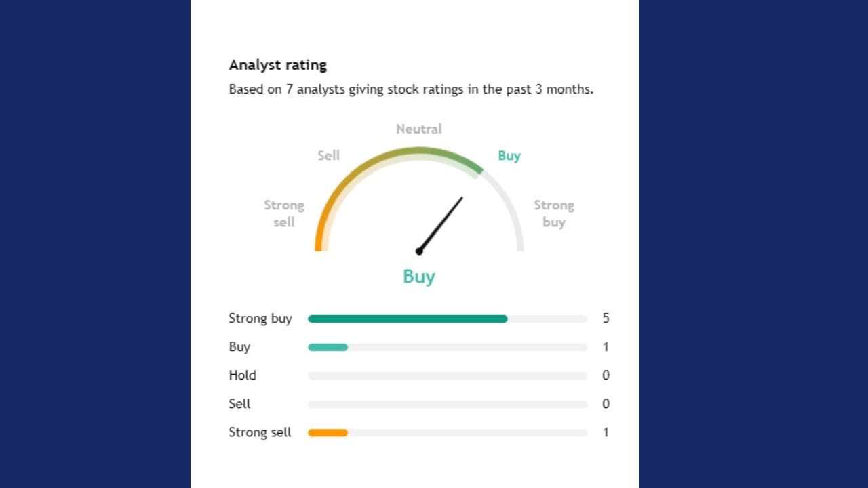Click the Strong sell gauge label
868x488 pixels.
(x=283, y=213)
